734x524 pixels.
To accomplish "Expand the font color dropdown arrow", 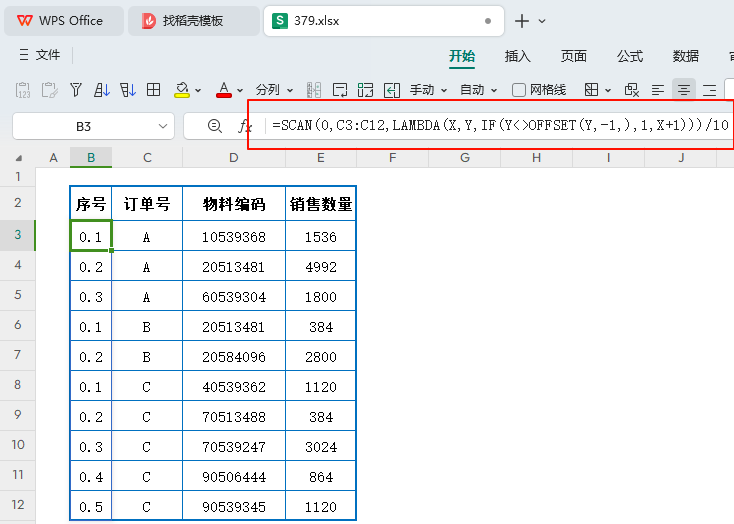I will 240,90.
